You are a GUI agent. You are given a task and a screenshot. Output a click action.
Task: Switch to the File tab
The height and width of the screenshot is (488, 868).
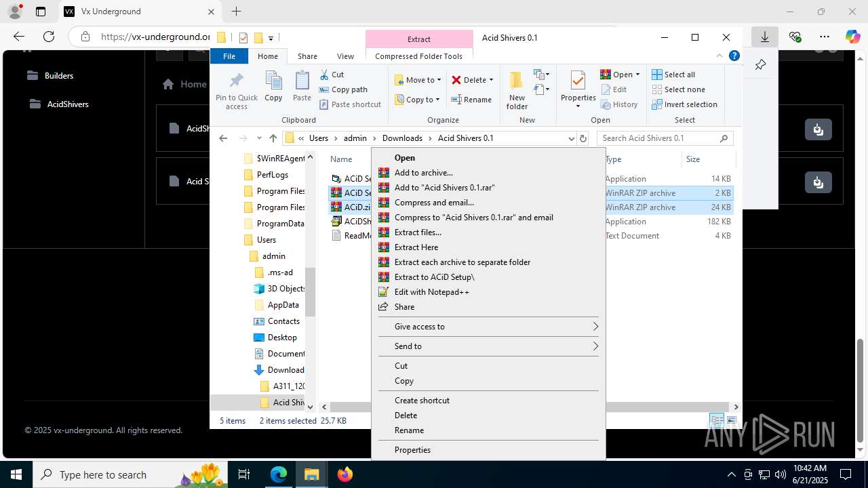[229, 56]
